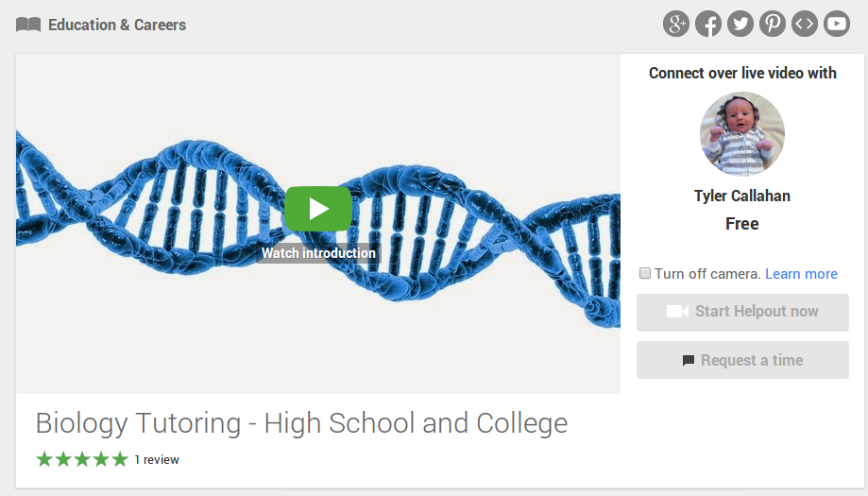Click Request a time button
Viewport: 868px width, 496px height.
coord(742,360)
